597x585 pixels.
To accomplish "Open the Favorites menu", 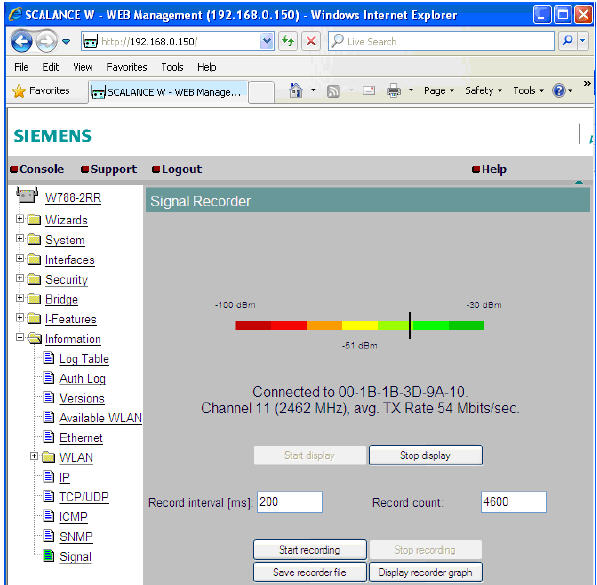I will 127,67.
